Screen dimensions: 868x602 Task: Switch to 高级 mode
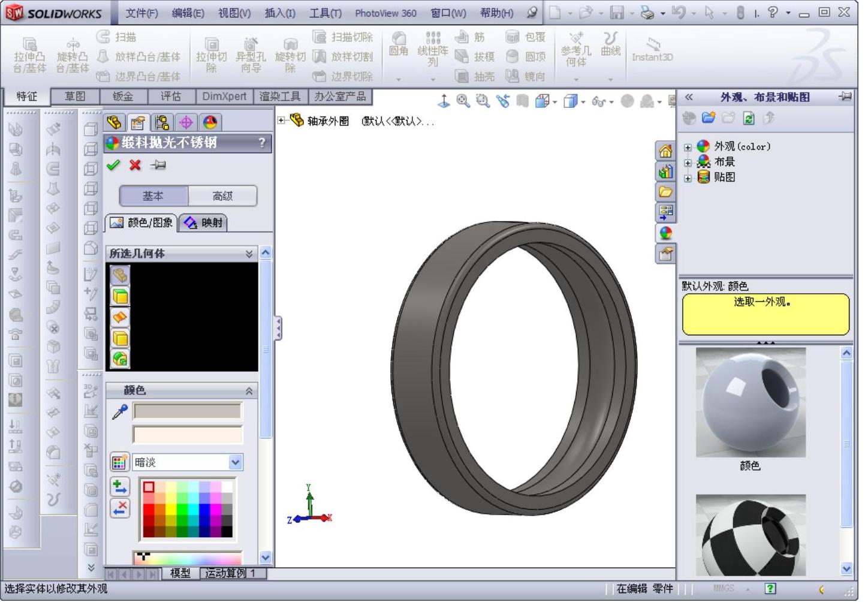point(222,196)
